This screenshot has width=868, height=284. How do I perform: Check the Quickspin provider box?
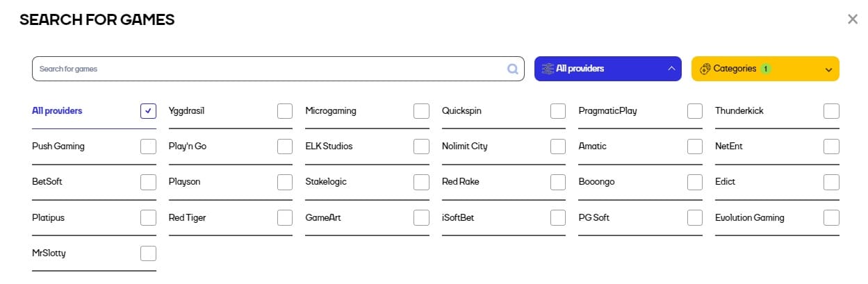click(x=558, y=111)
